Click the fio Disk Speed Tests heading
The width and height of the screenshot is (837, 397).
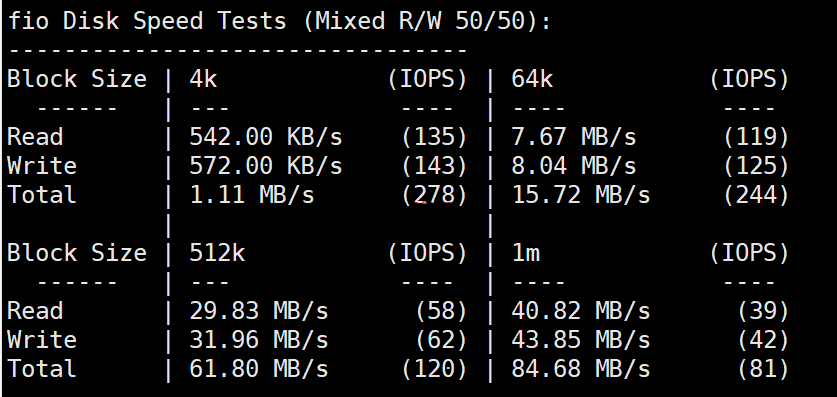(x=279, y=21)
